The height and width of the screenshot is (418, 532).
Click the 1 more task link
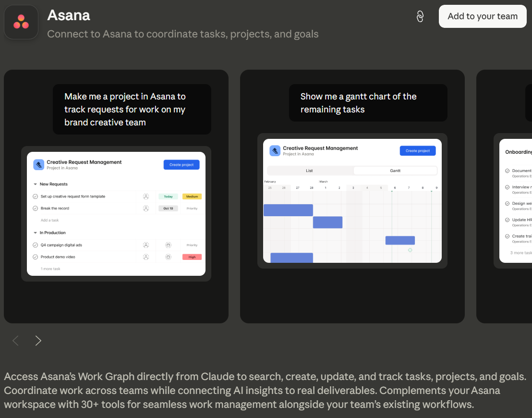coord(50,269)
